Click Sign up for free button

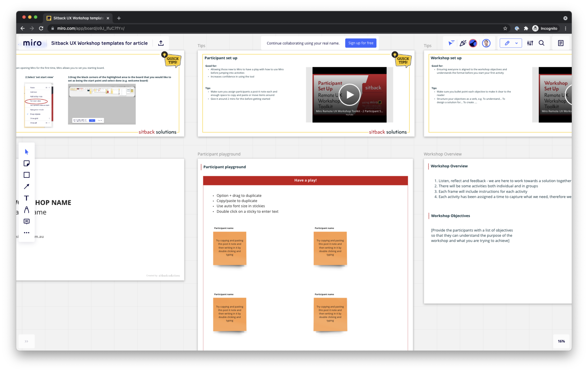coord(361,43)
